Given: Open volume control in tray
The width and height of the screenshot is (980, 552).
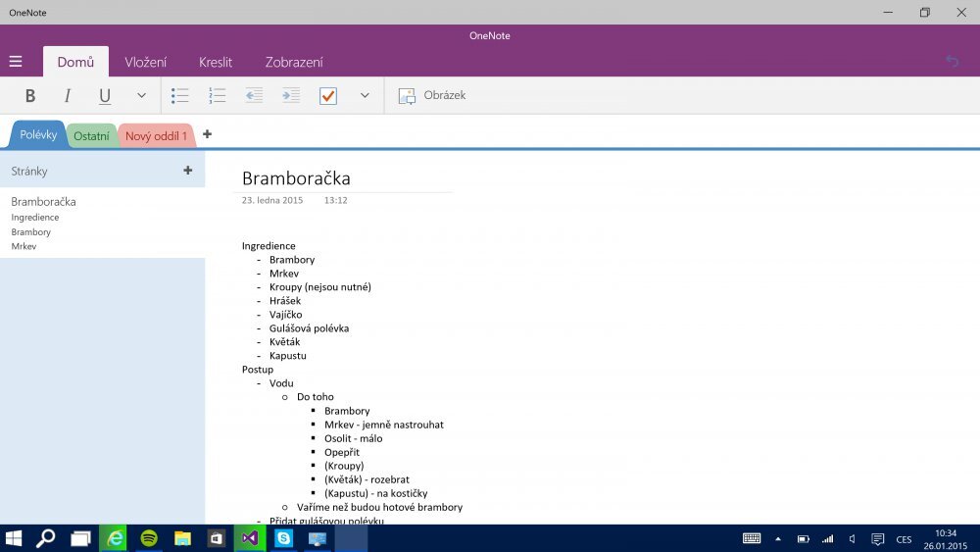Looking at the screenshot, I should pyautogui.click(x=853, y=539).
